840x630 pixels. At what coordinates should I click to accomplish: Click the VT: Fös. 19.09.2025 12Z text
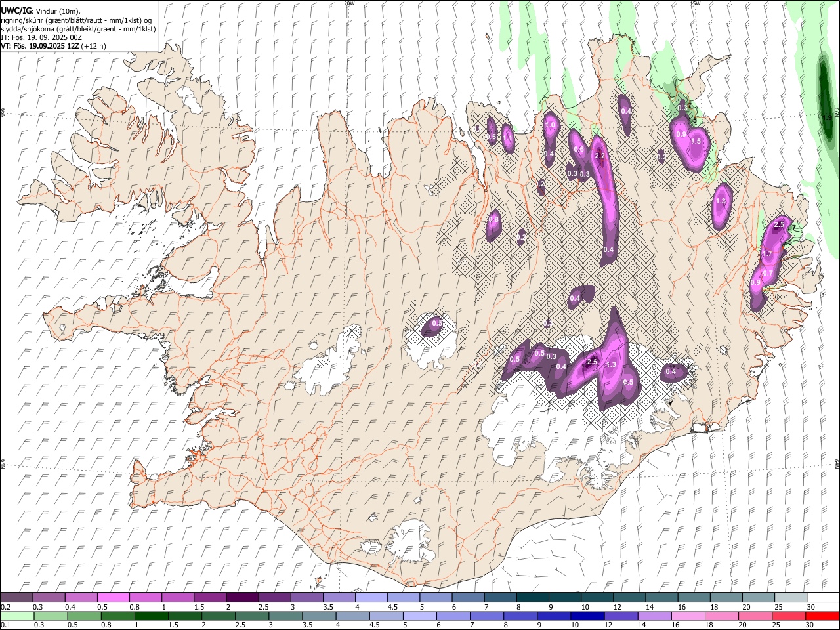point(41,46)
